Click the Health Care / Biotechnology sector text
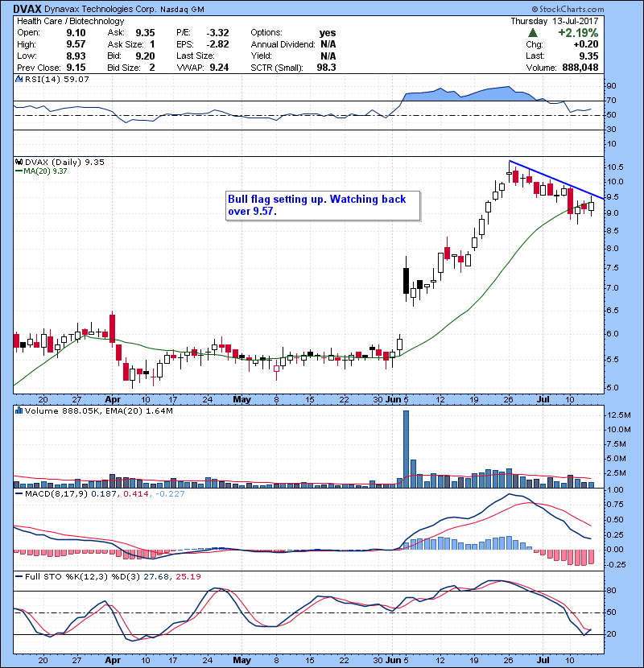The image size is (644, 668). tap(70, 21)
